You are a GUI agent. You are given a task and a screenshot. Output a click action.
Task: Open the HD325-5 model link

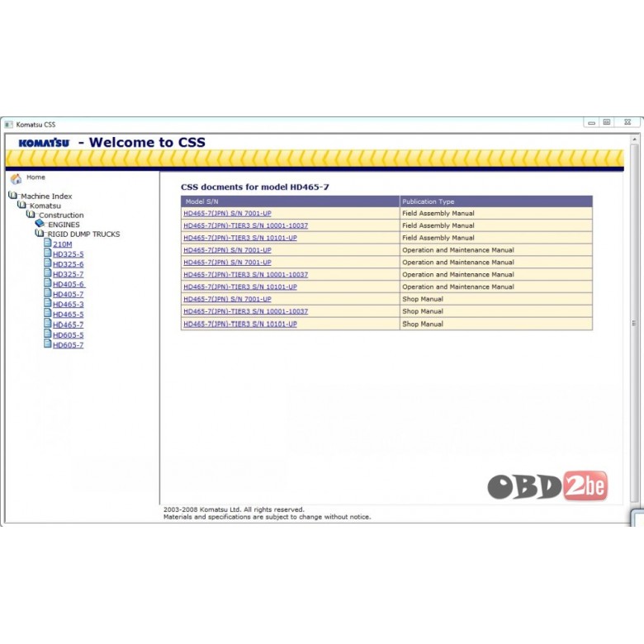69,254
